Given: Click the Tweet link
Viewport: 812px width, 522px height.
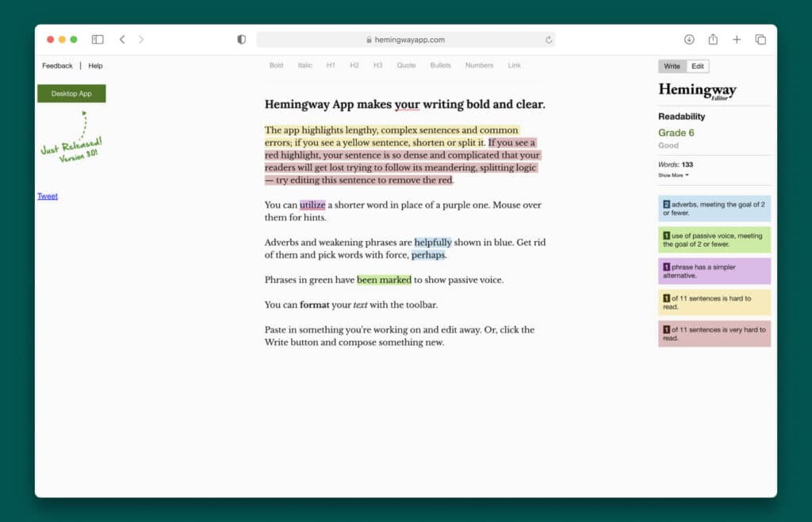Looking at the screenshot, I should (47, 195).
